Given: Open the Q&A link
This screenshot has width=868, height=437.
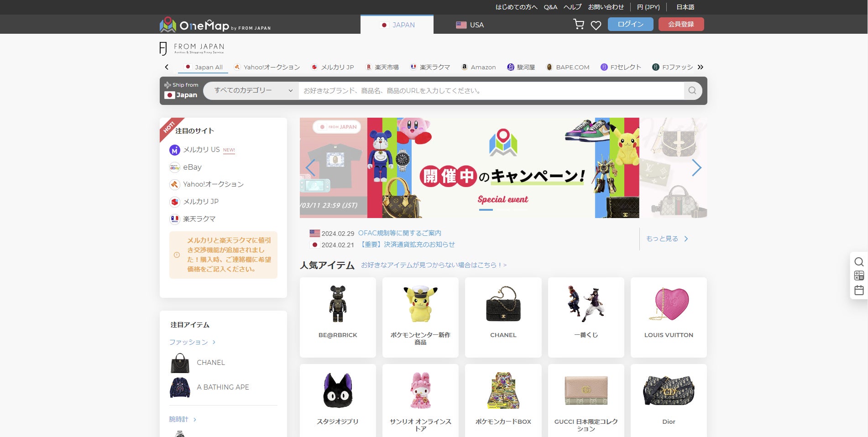Looking at the screenshot, I should pos(550,7).
